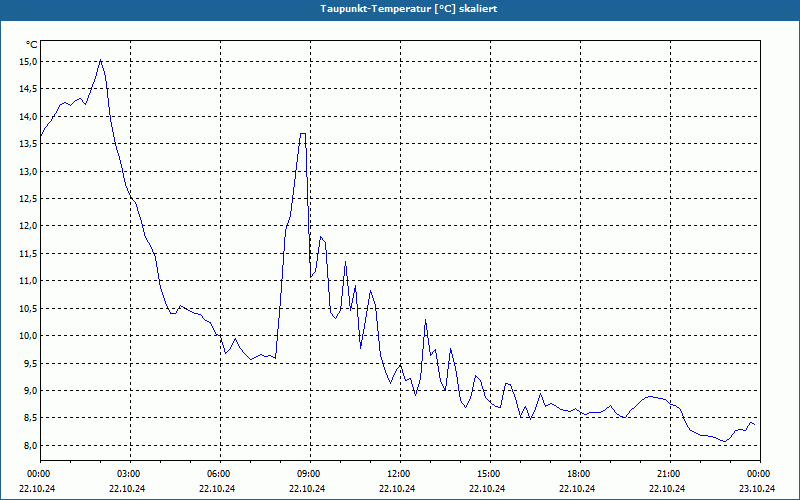The height and width of the screenshot is (500, 800).
Task: Select the 22.10.24 date beneath 03:00
Action: click(127, 488)
